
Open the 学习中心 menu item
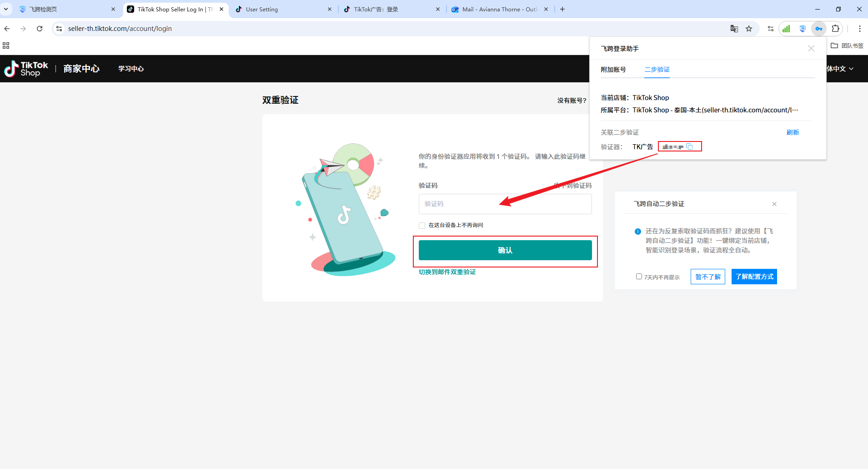(x=131, y=69)
